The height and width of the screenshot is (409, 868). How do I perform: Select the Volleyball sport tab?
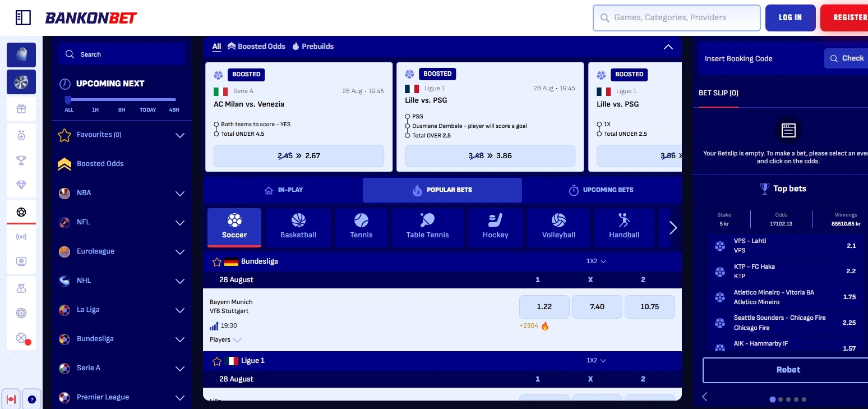coord(558,227)
